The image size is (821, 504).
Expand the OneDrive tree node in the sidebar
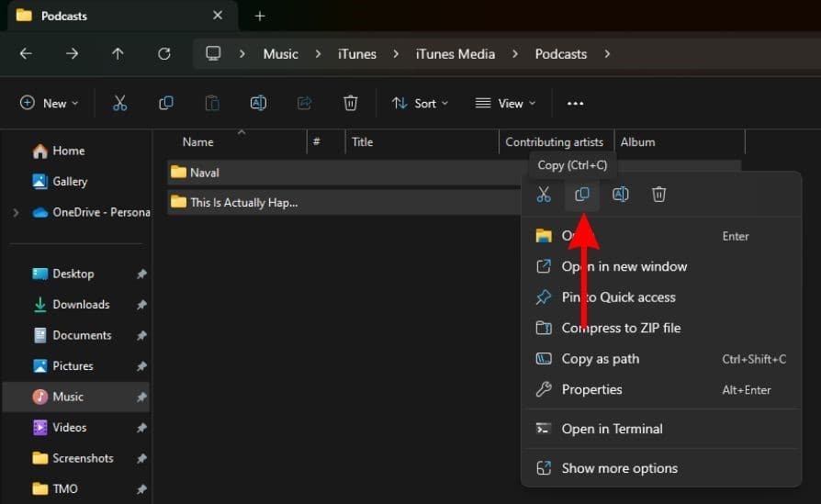[x=16, y=212]
